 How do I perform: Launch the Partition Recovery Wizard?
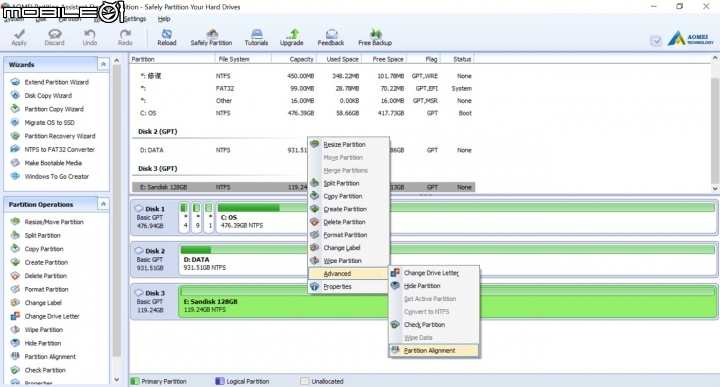pyautogui.click(x=53, y=136)
